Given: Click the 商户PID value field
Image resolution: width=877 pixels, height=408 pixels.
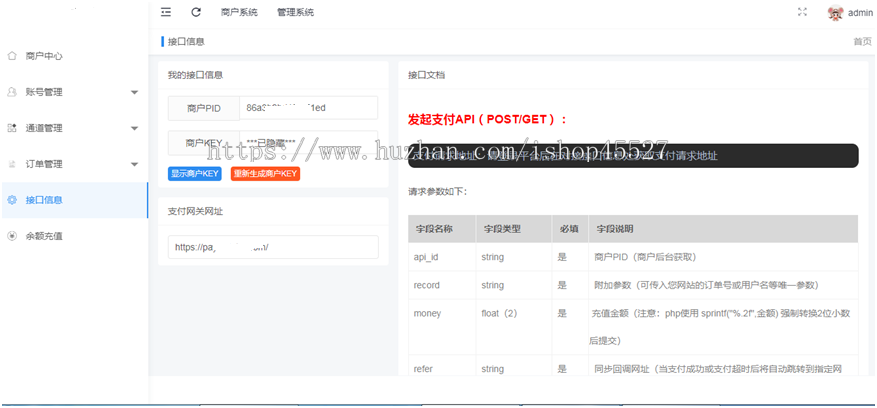Looking at the screenshot, I should click(308, 108).
